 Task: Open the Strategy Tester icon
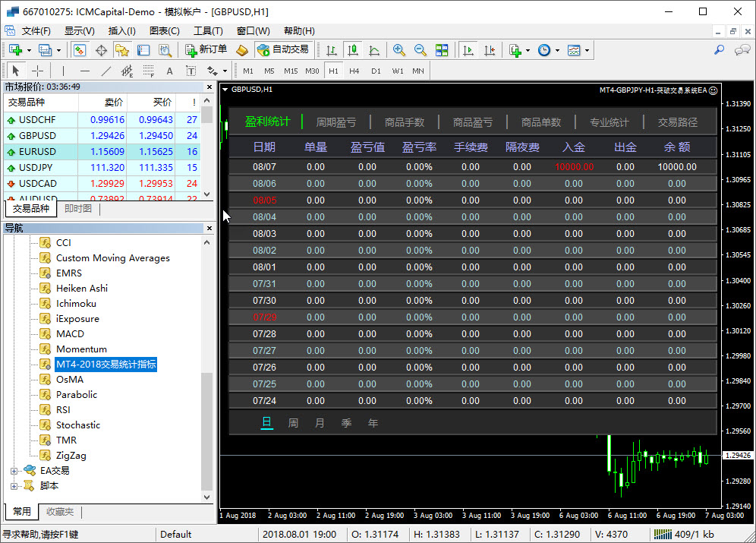165,50
